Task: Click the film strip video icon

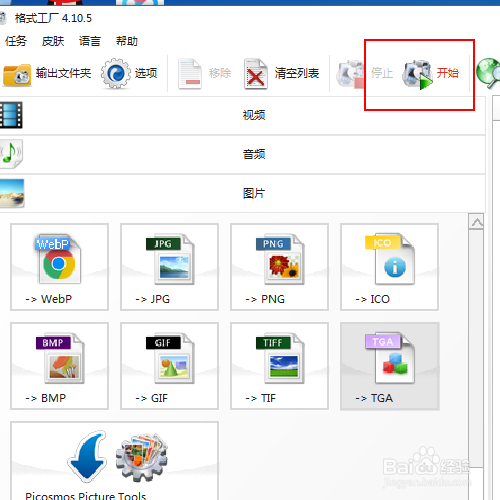Action: click(11, 115)
